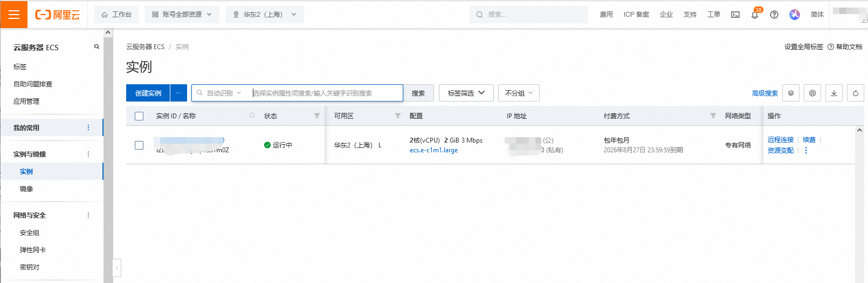Click more actions beside 创建实例
868x283 pixels.
(x=178, y=93)
